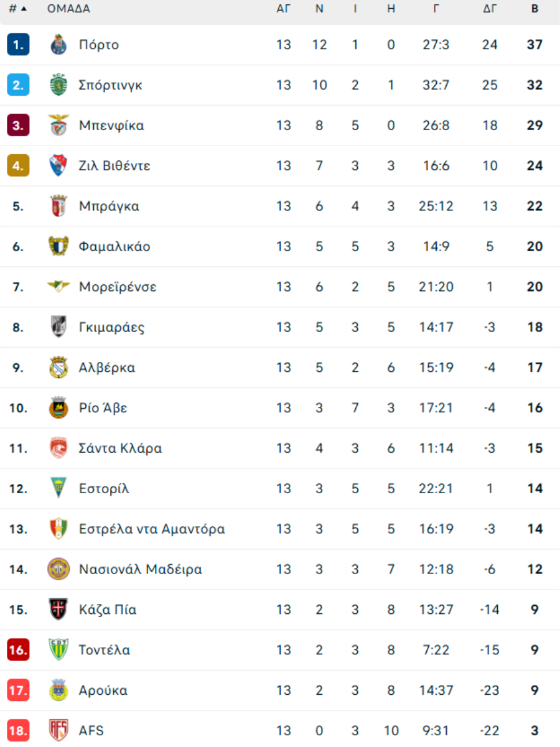The height and width of the screenshot is (747, 560).
Task: Click the ΟΜΑΔΑ column header
Action: [x=68, y=9]
